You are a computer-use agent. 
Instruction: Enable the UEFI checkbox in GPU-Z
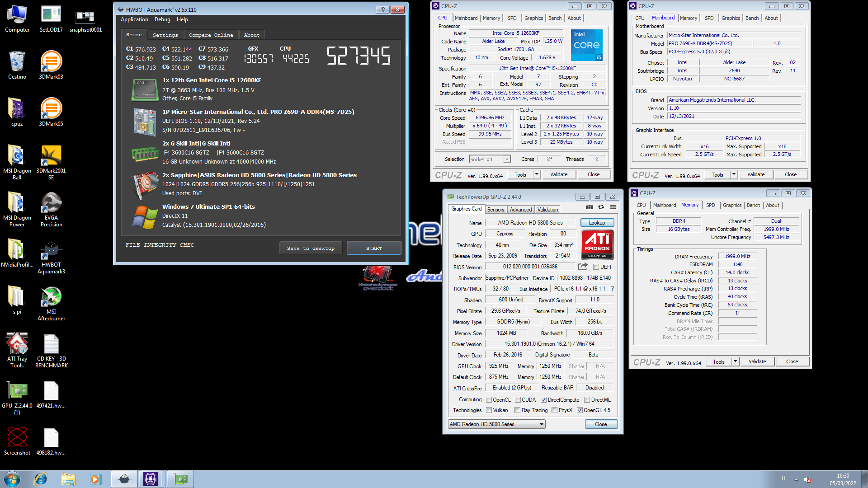(596, 267)
